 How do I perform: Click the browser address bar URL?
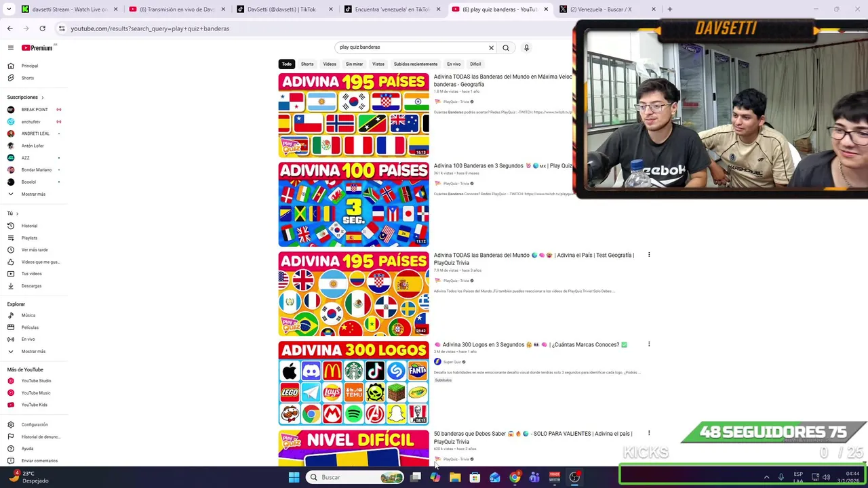click(x=150, y=28)
